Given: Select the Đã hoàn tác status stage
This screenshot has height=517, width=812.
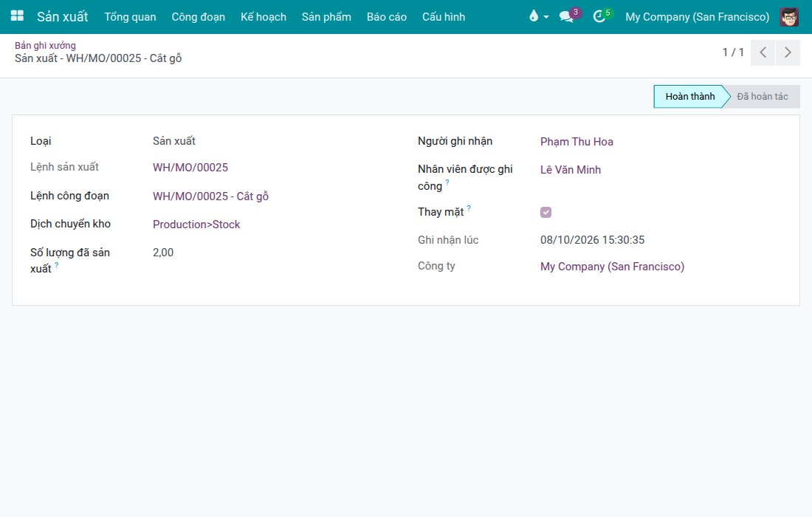Looking at the screenshot, I should (762, 96).
